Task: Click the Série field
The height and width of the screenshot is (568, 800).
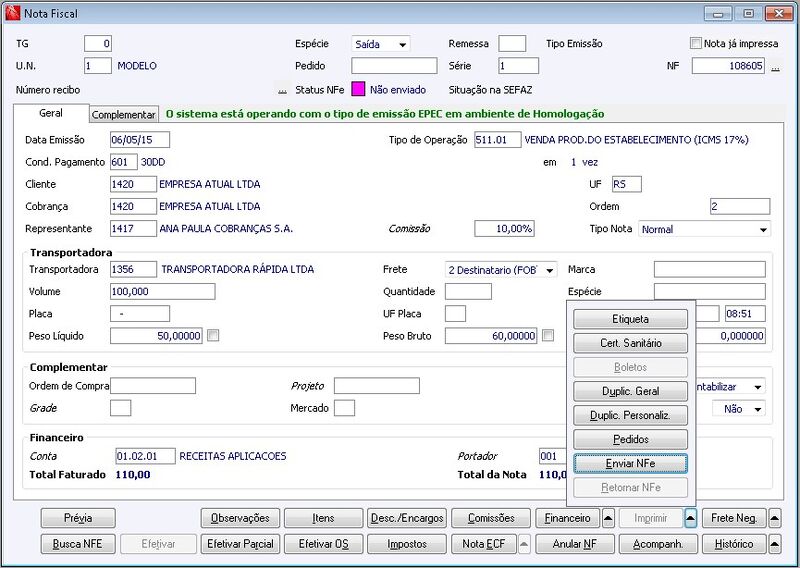Action: pyautogui.click(x=518, y=66)
